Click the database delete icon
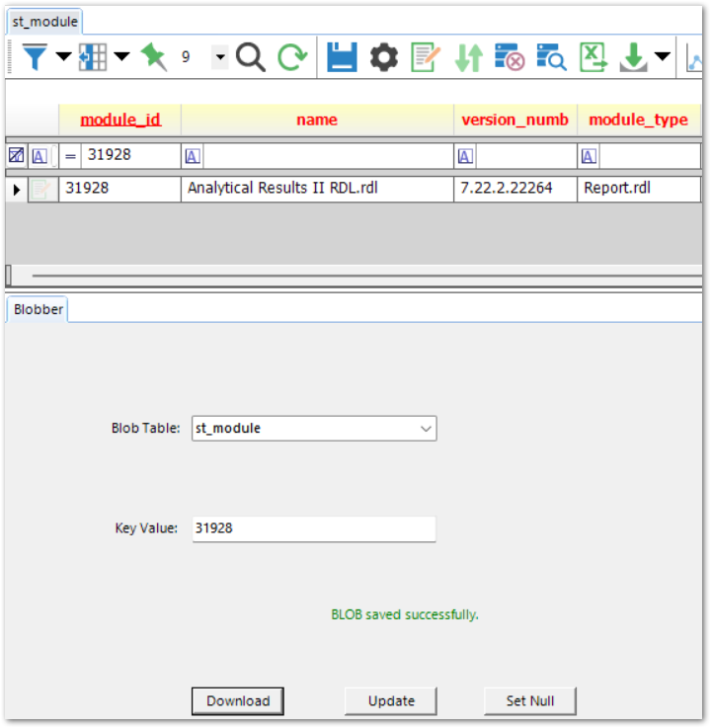The image size is (711, 728). (x=510, y=57)
